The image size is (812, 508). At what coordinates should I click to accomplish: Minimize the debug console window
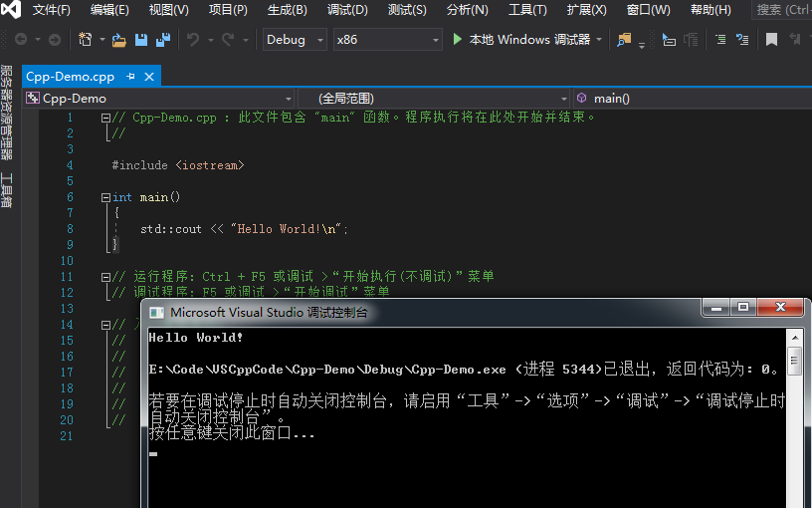point(716,308)
